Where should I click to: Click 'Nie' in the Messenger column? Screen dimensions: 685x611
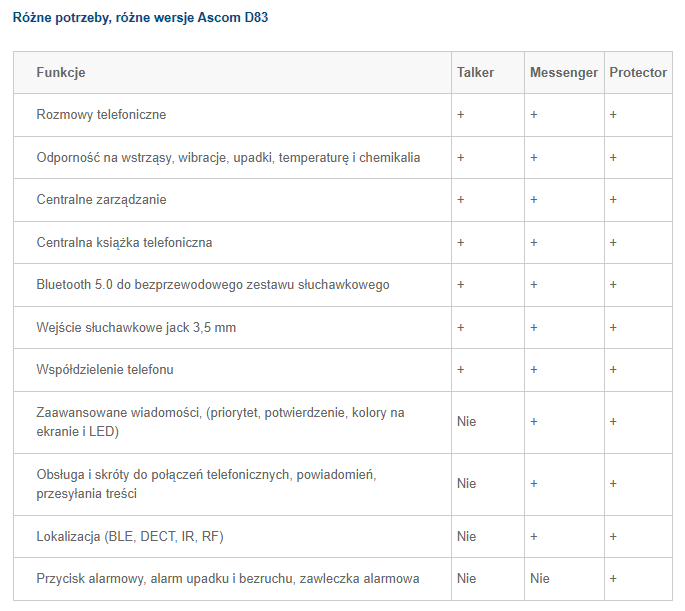(x=540, y=579)
